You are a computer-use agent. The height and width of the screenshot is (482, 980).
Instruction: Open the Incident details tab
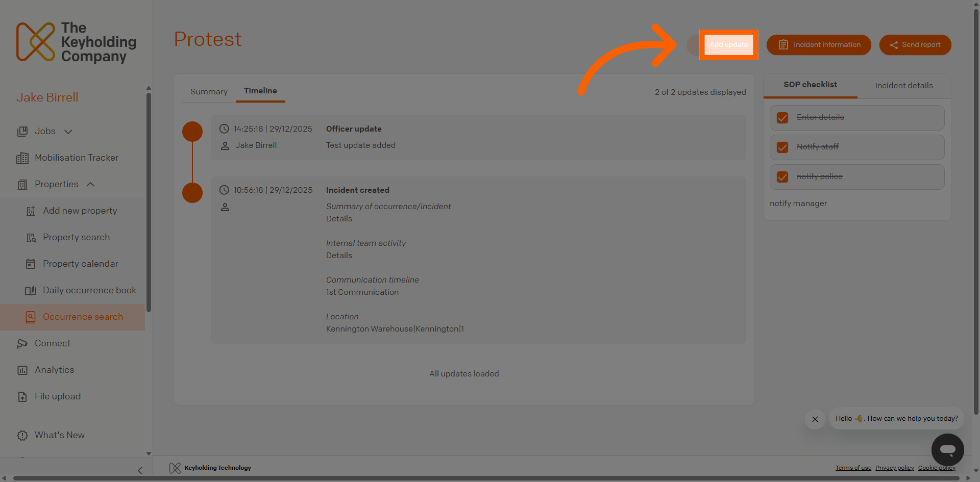(904, 86)
